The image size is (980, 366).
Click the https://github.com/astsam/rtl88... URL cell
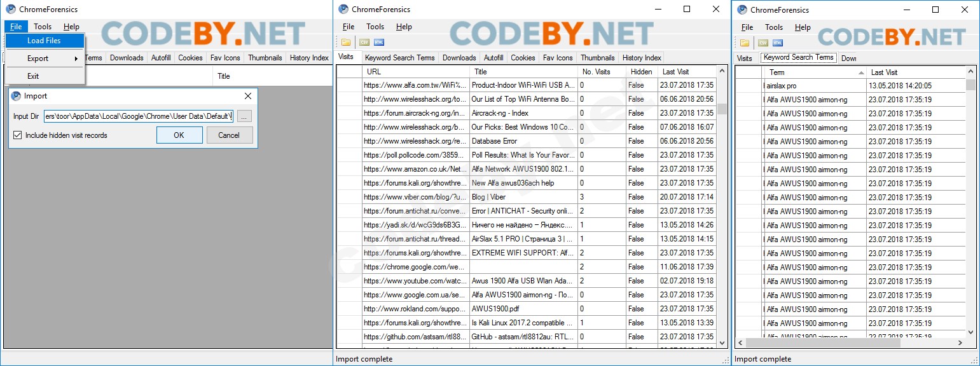pos(416,337)
